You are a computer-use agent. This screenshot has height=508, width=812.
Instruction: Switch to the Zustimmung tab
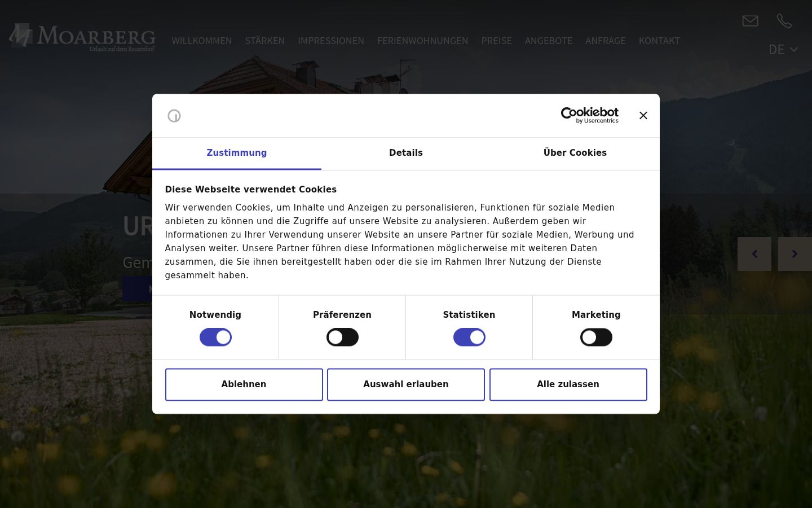coord(237,153)
